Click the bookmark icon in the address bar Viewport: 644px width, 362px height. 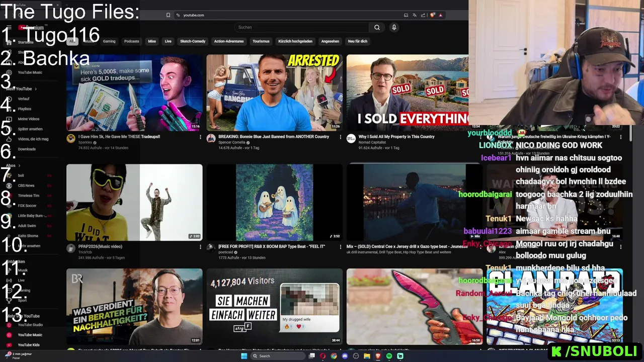pos(168,15)
